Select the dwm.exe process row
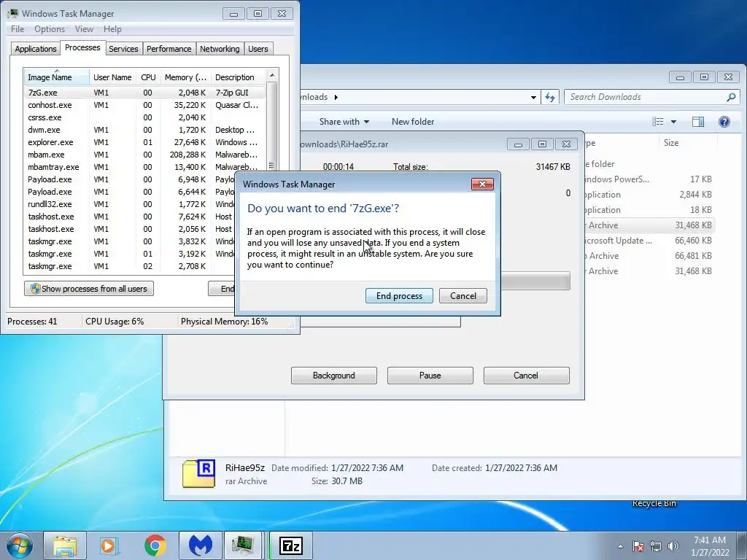The height and width of the screenshot is (560, 747). click(x=144, y=130)
